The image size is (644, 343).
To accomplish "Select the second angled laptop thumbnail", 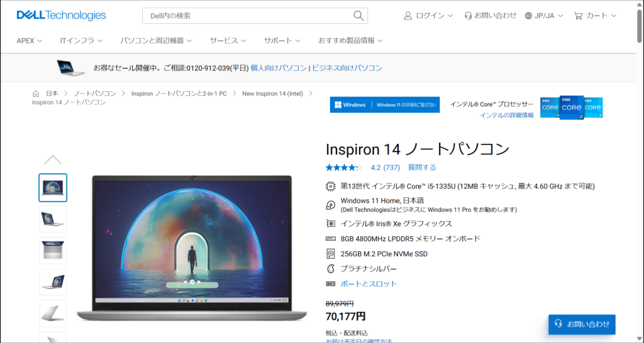I will 53,219.
